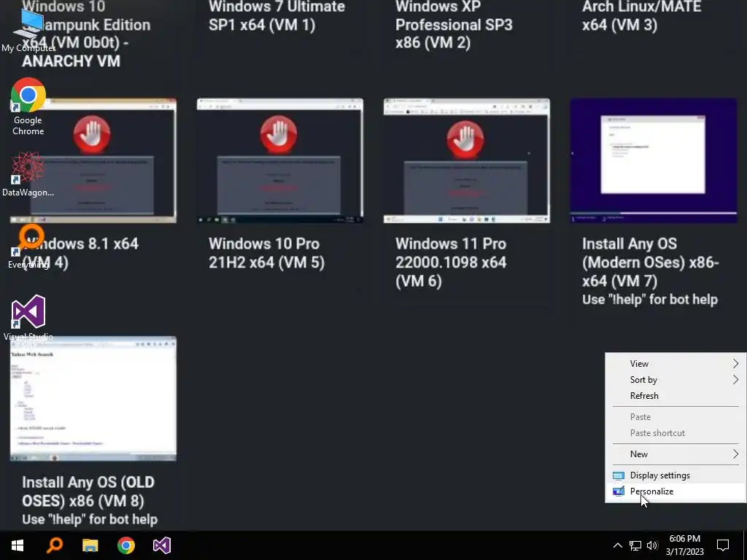Select the Windows XP Professional SP3 (VM 2) title

pos(454,25)
